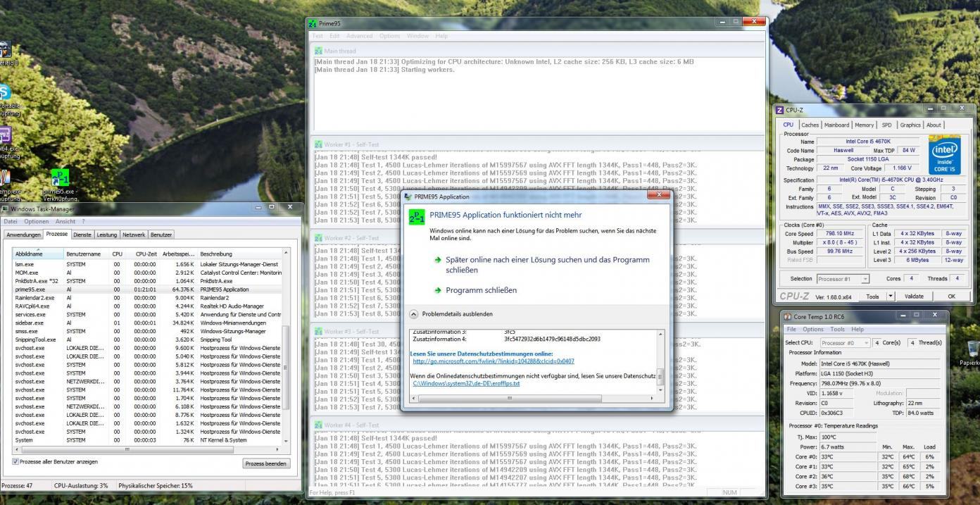Click the CPU-Z title bar icon

779,110
